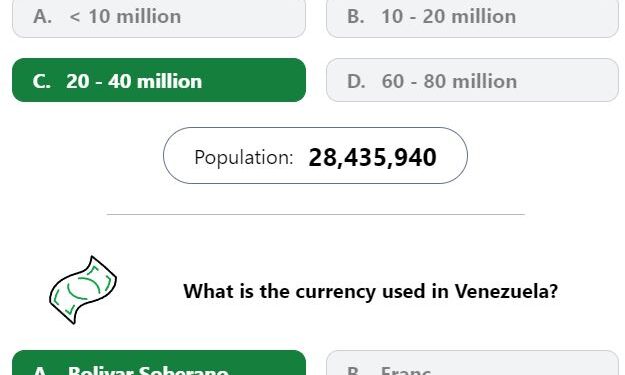Click the 'B.' letter before 'Franc'
The image size is (625, 375).
point(356,371)
